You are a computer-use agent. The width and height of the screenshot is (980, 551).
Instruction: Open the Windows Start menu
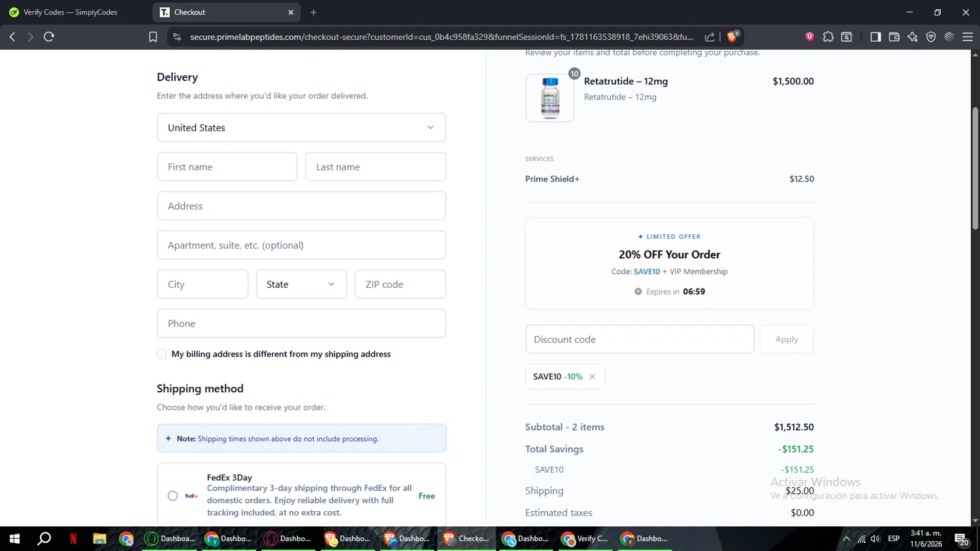click(x=14, y=539)
